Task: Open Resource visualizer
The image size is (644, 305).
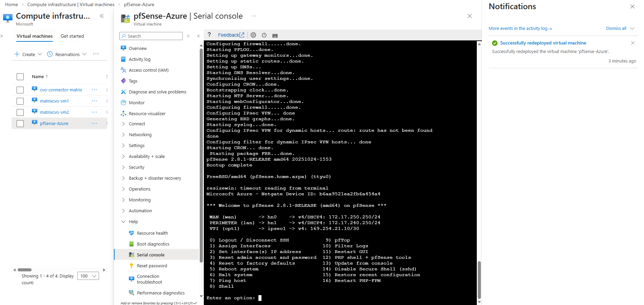Action: pos(147,113)
